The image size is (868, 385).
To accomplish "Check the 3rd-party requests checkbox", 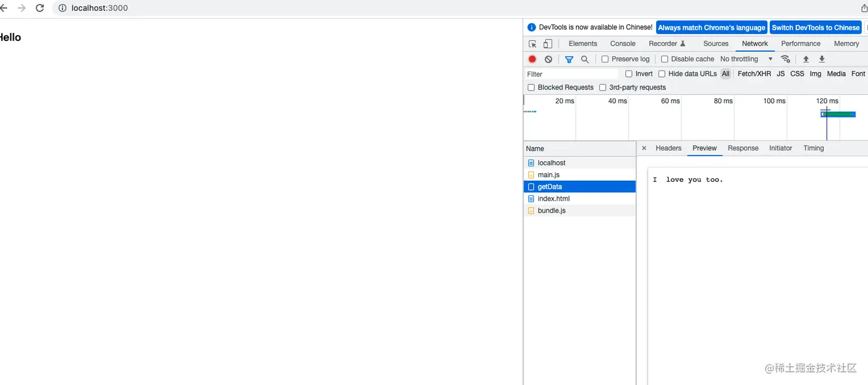I will tap(603, 88).
